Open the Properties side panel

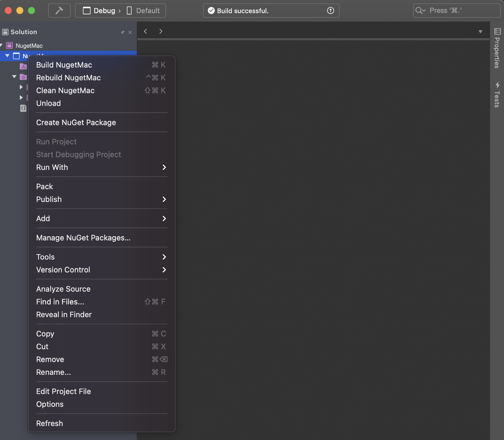click(x=497, y=48)
